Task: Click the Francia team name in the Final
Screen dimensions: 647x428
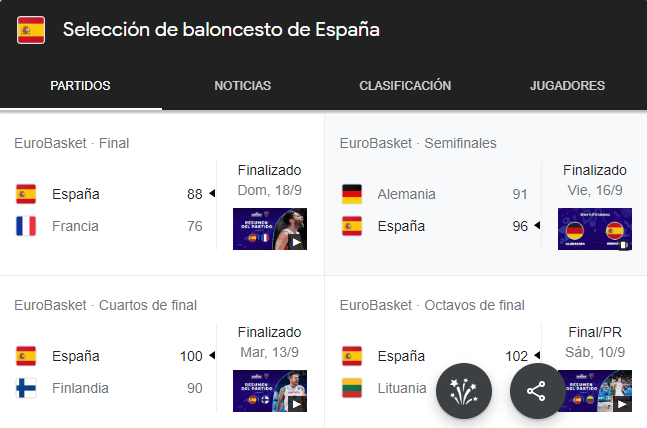Action: pyautogui.click(x=75, y=226)
